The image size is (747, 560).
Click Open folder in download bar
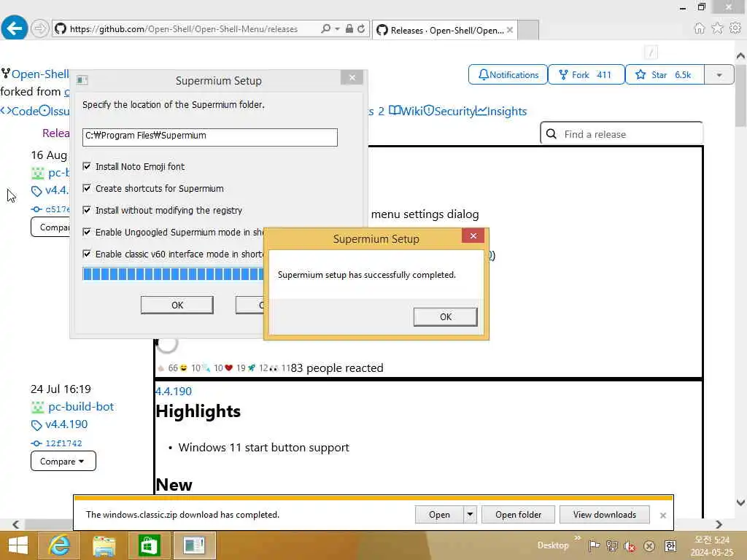pos(519,514)
